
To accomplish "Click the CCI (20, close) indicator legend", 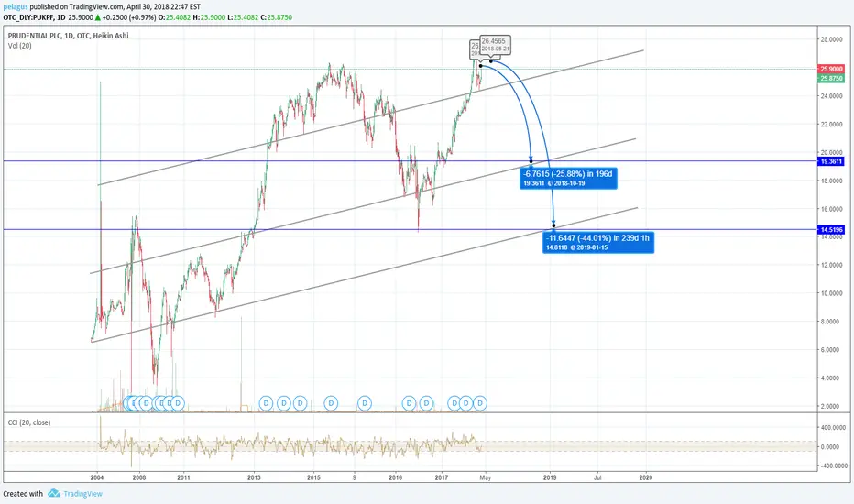I will coord(29,422).
